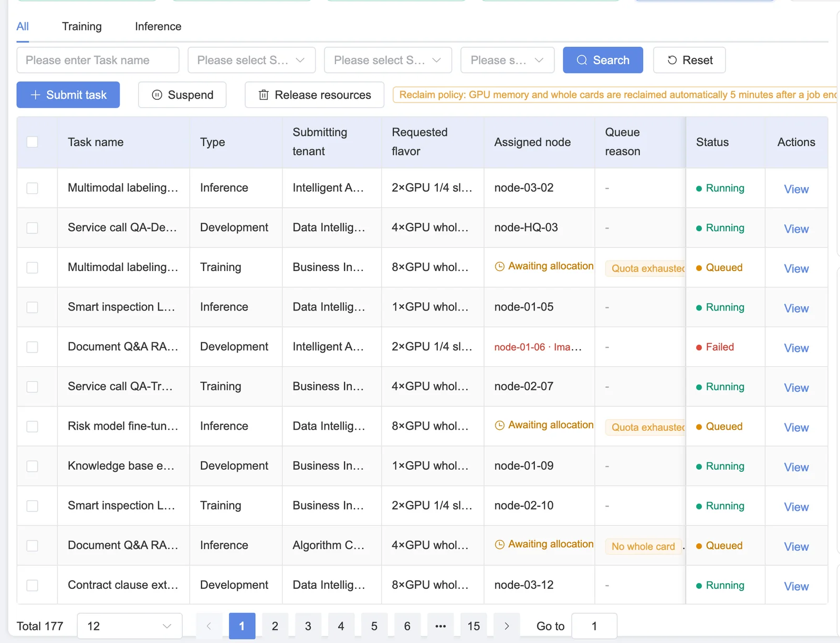Open page 2 of the task list
Screen dimensions: 840x643
click(x=275, y=626)
